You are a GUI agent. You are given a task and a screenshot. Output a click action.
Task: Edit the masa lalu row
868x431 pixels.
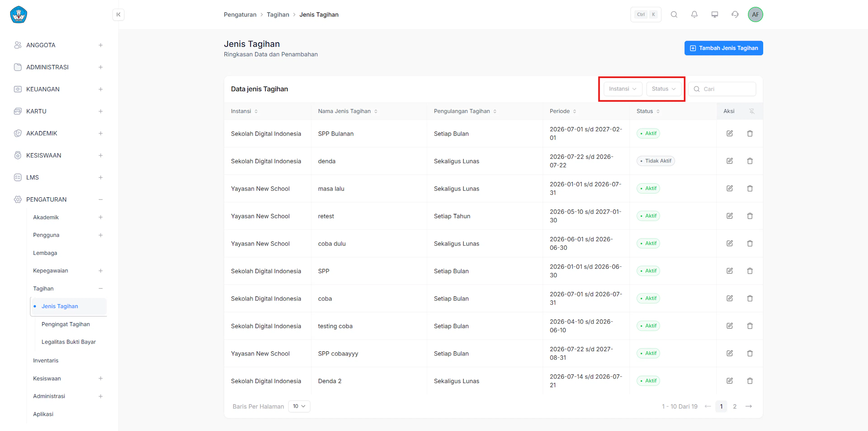(x=729, y=188)
